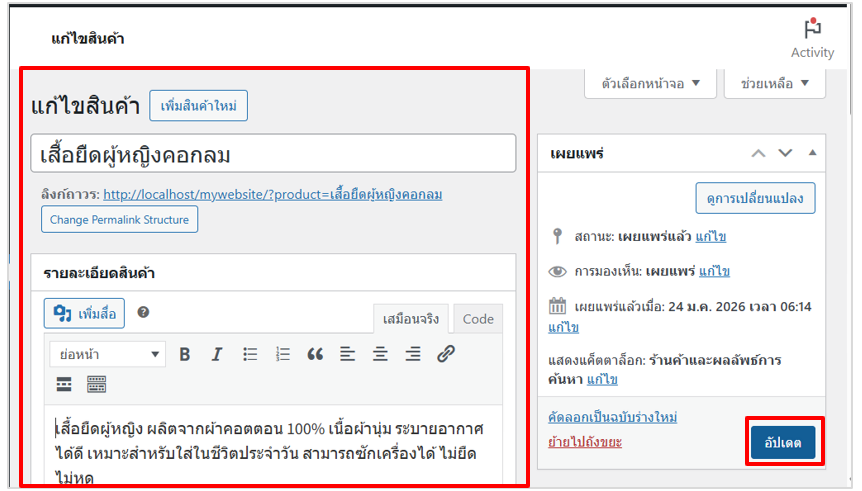This screenshot has width=862, height=491.
Task: Insert a link using the chain icon
Action: [446, 354]
